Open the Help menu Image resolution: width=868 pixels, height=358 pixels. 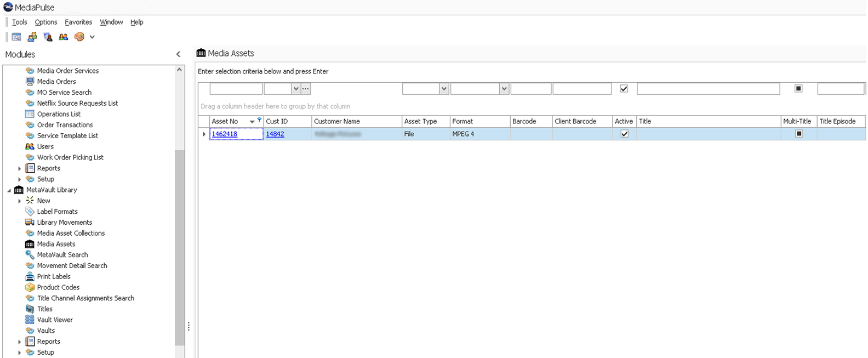tap(137, 22)
